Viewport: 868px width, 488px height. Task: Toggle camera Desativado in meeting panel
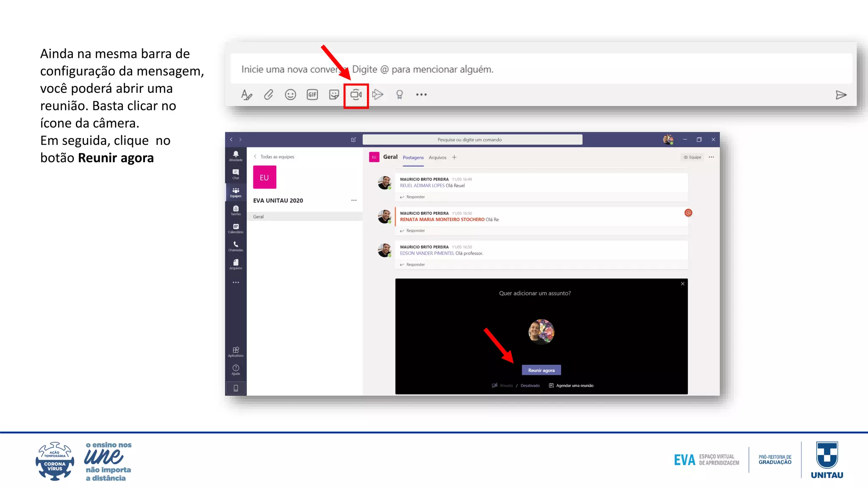(530, 385)
